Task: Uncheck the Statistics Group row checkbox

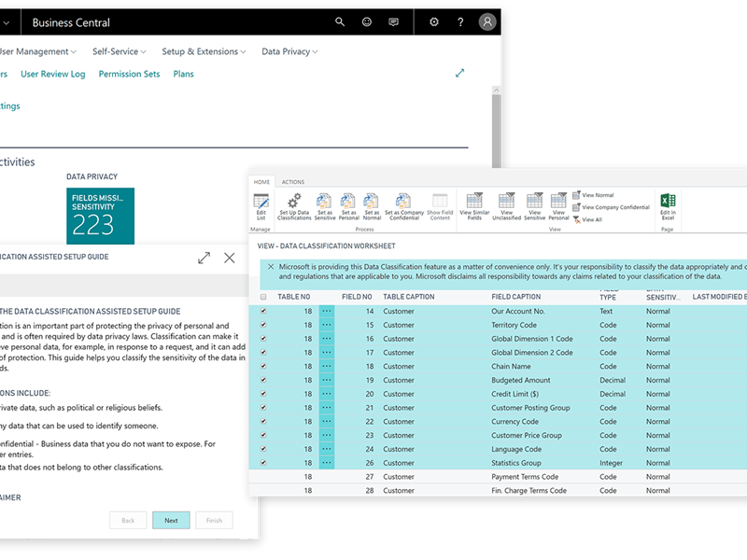Action: click(263, 463)
